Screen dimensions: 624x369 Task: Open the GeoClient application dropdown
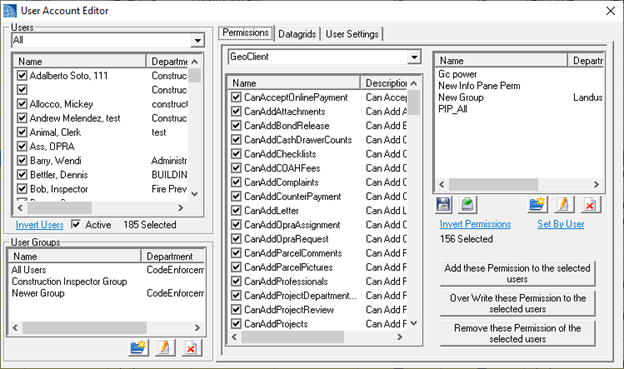pyautogui.click(x=414, y=57)
